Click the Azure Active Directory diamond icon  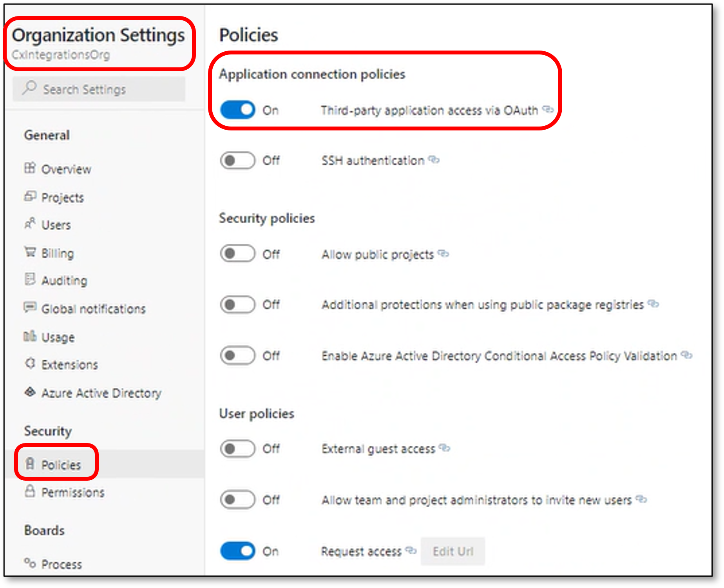pyautogui.click(x=30, y=392)
